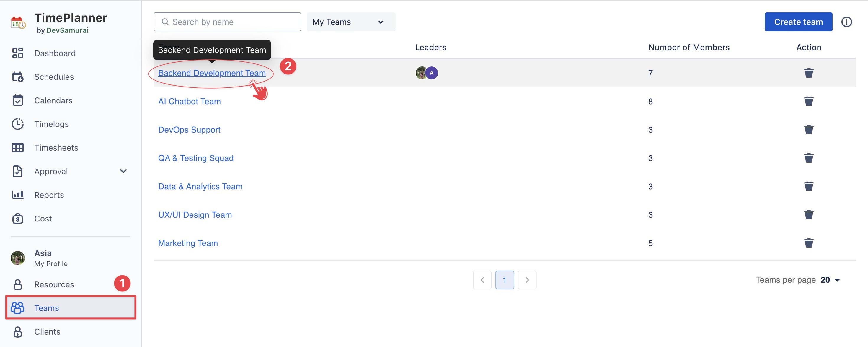Open QA & Testing Squad team

point(195,158)
